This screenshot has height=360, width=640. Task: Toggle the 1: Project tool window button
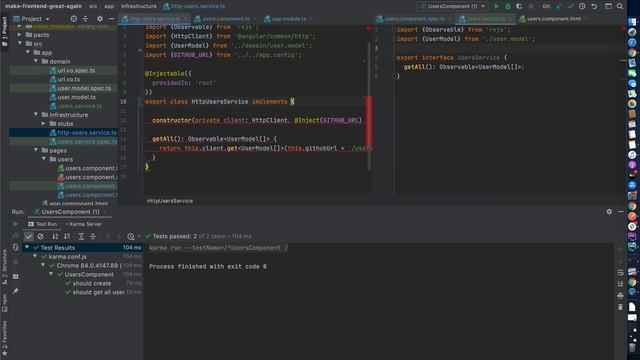(4, 31)
